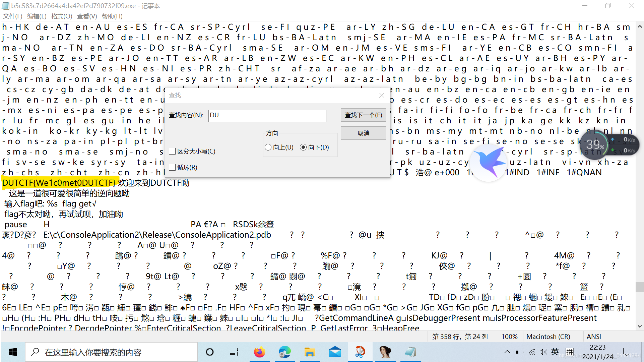Open the Mail app taskbar icon

tap(335, 352)
